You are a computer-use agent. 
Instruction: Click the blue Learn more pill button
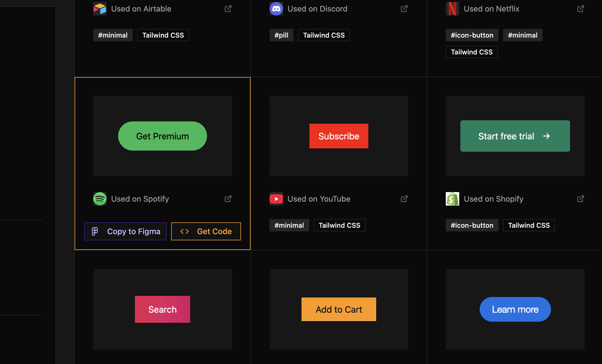(515, 309)
